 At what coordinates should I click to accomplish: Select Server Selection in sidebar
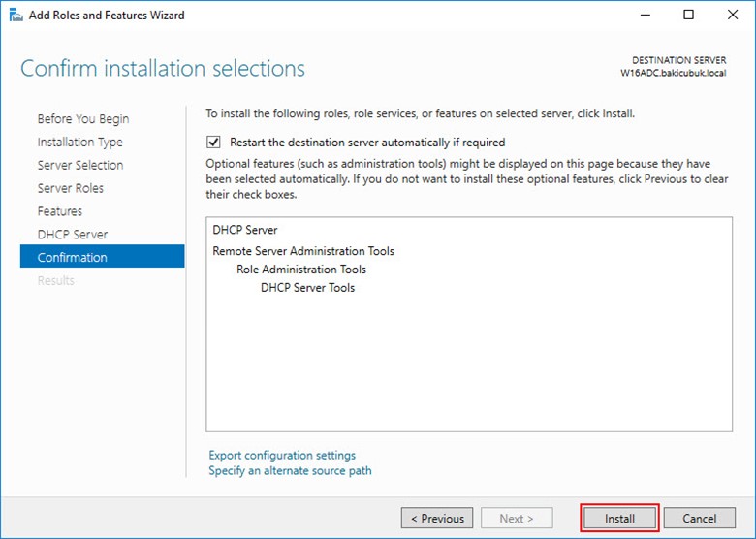pyautogui.click(x=79, y=165)
